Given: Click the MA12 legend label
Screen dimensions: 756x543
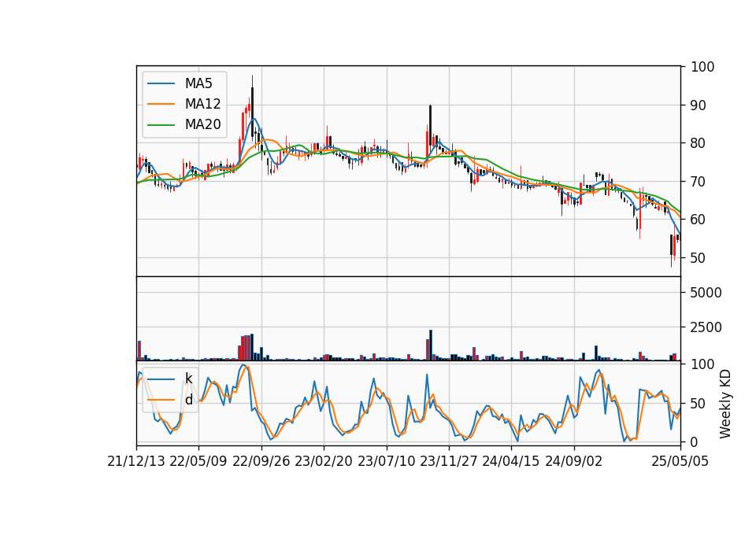Looking at the screenshot, I should click(x=202, y=104).
